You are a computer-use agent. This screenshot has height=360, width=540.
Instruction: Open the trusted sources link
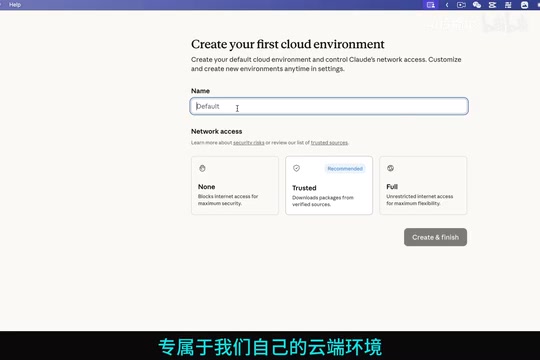click(329, 143)
